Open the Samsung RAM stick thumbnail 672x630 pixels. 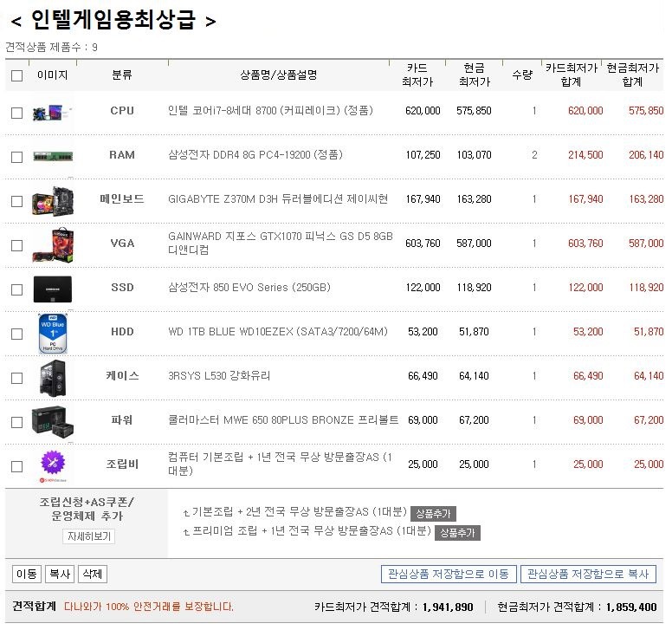(x=53, y=156)
